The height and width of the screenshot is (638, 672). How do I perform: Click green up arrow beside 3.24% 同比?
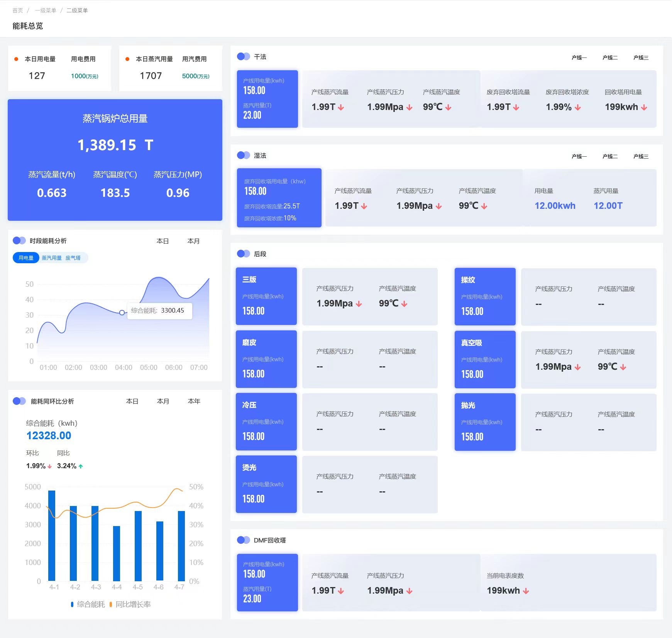(81, 466)
